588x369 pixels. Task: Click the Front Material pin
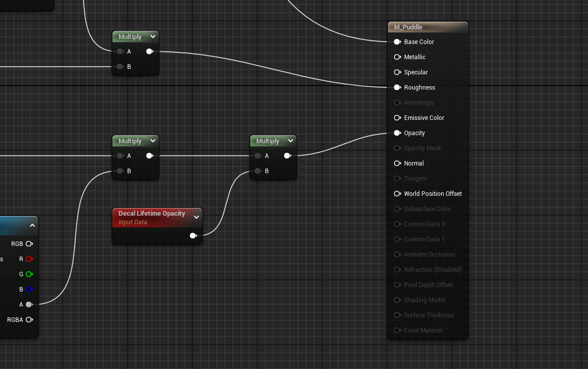pos(398,330)
